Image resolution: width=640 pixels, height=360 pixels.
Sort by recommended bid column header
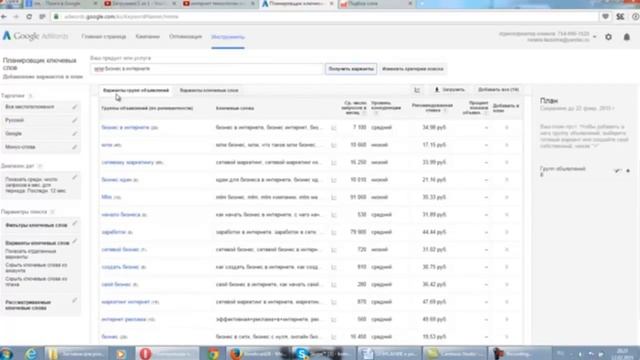point(432,108)
